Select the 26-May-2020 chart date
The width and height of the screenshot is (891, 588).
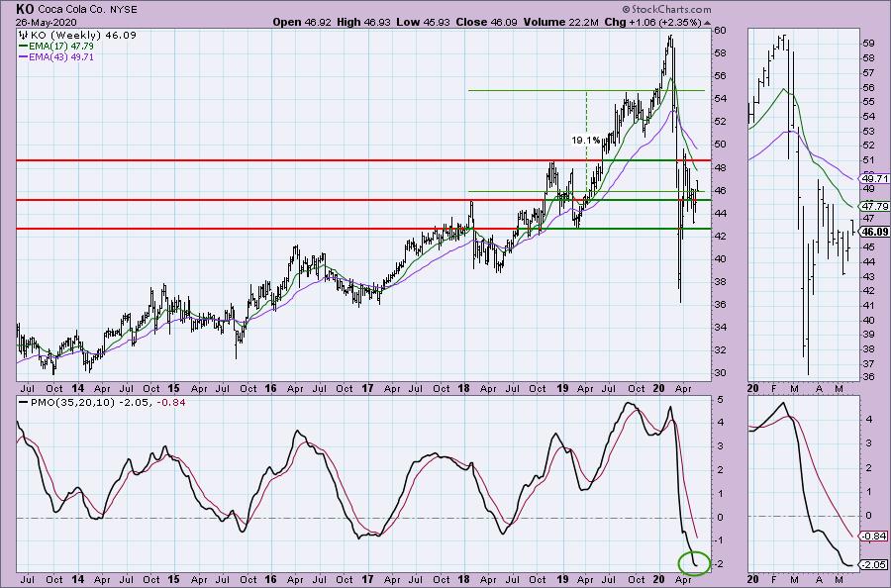pos(46,22)
